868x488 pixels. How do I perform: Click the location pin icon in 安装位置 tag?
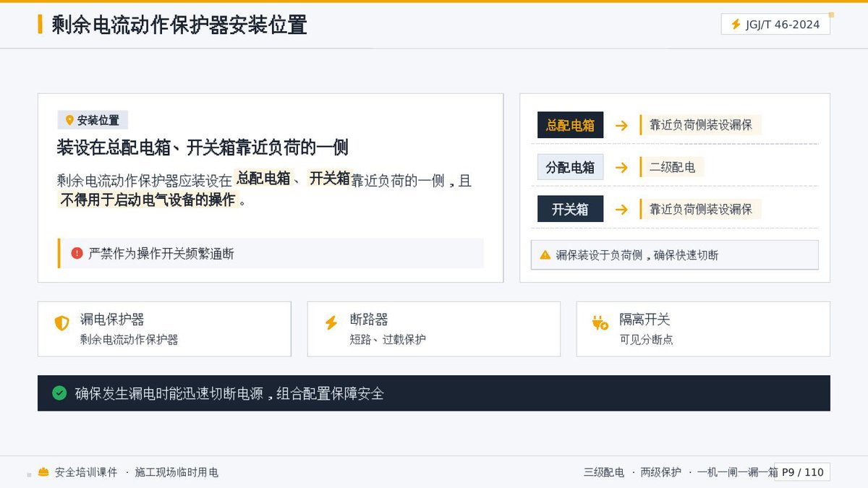(x=69, y=120)
